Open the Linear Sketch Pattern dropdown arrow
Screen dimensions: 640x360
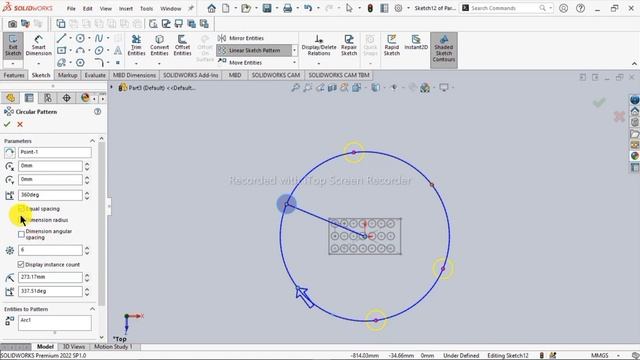[294, 50]
